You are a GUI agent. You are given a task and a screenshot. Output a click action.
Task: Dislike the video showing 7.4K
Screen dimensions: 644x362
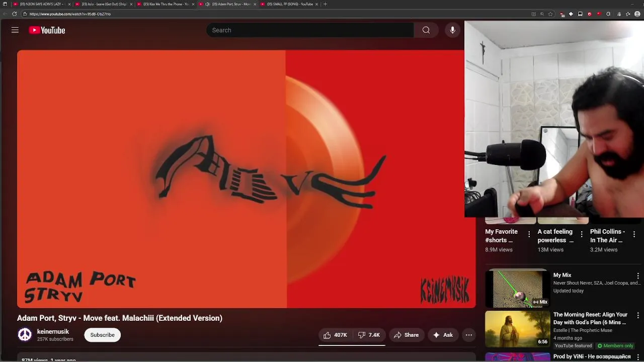pyautogui.click(x=369, y=335)
